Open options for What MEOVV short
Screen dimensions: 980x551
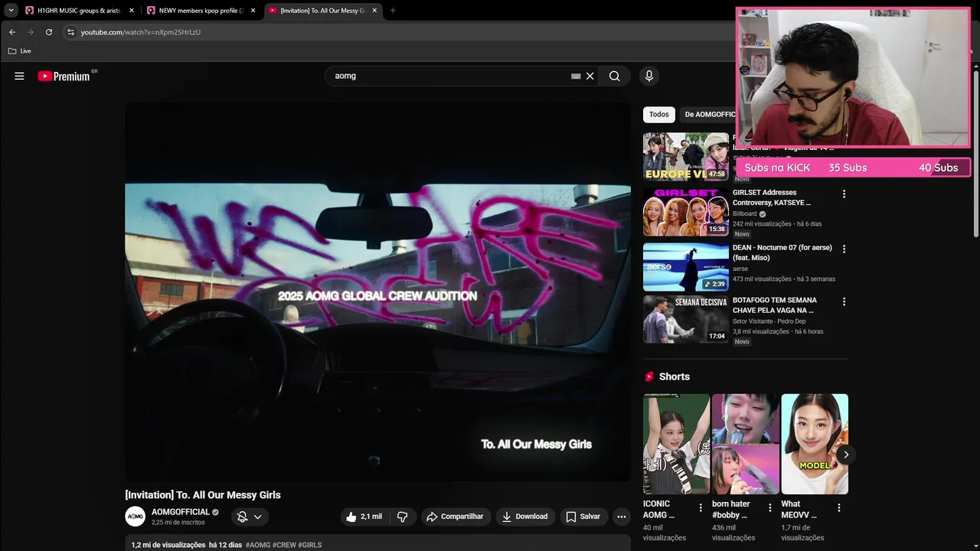tap(838, 507)
